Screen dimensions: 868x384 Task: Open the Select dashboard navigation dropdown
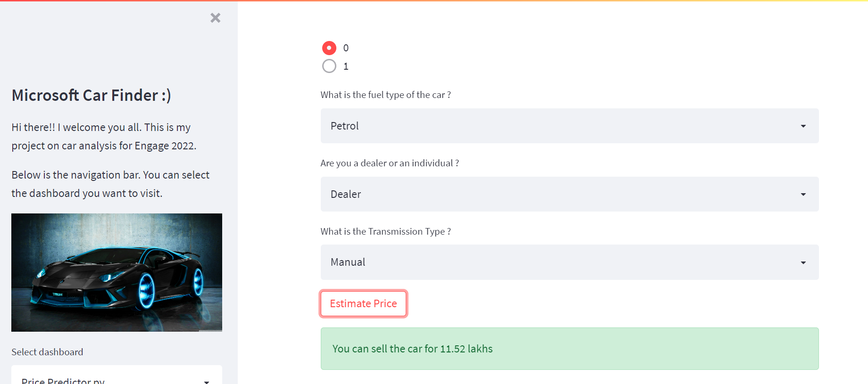108,378
